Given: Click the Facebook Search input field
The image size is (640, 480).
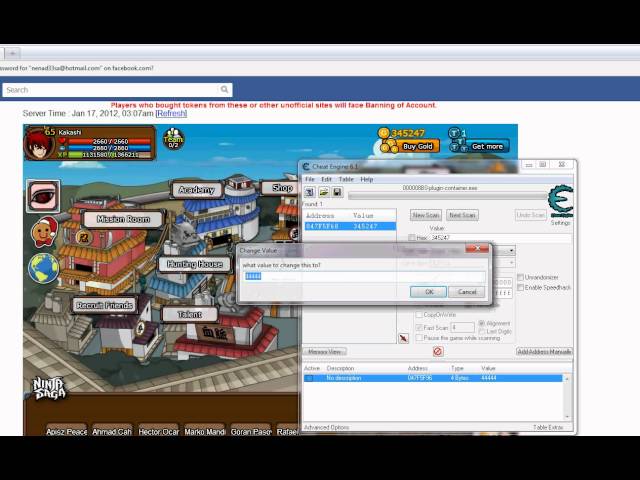Looking at the screenshot, I should (118, 90).
